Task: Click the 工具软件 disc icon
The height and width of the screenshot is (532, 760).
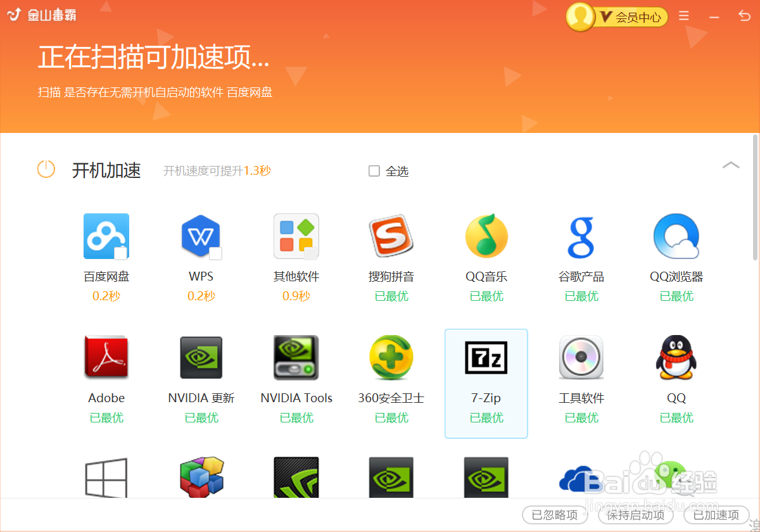Action: 581,358
